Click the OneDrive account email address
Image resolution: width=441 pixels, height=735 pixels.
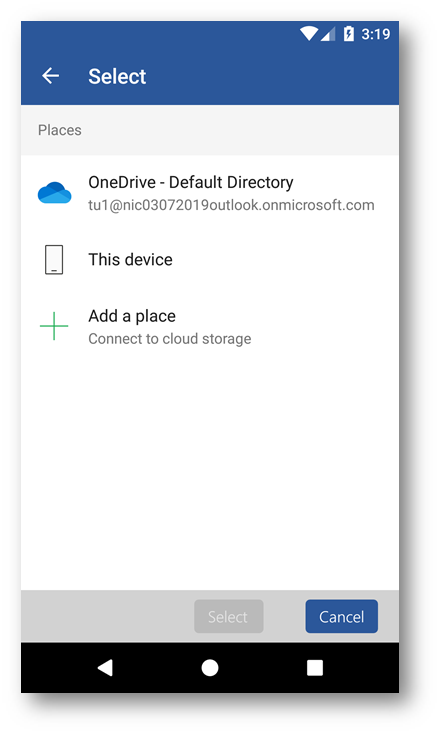click(232, 205)
